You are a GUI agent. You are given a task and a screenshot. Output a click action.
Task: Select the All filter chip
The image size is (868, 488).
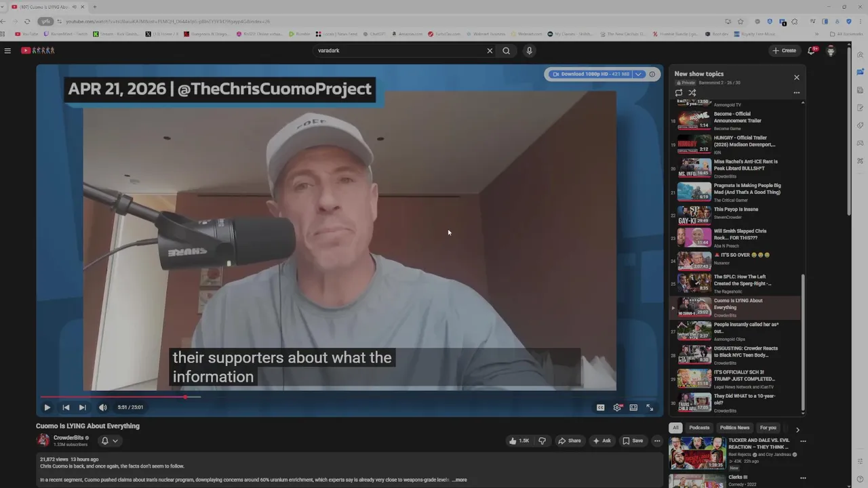click(675, 428)
